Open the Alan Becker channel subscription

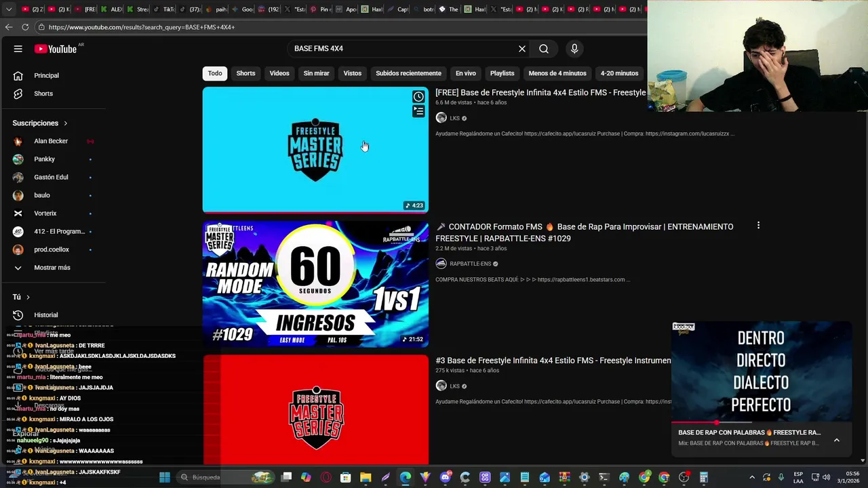point(54,141)
